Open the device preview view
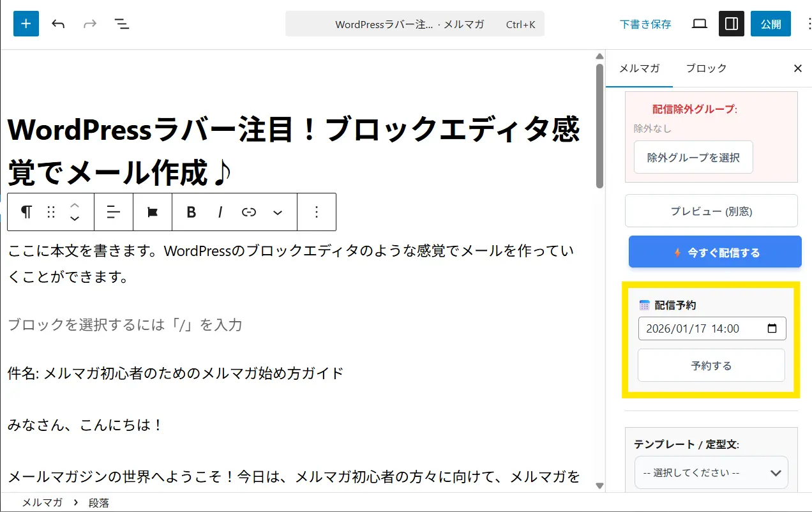The height and width of the screenshot is (512, 812). coord(700,24)
